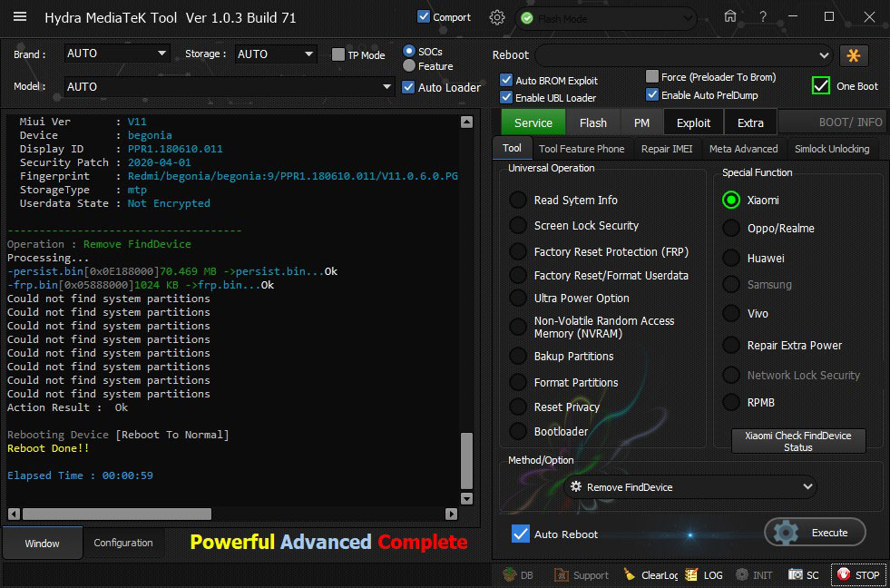Click the orange star button beside Reboot

coord(853,55)
